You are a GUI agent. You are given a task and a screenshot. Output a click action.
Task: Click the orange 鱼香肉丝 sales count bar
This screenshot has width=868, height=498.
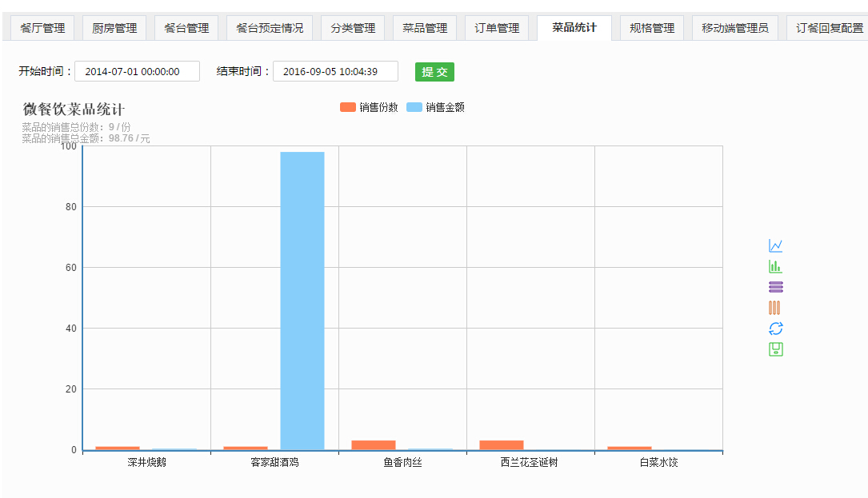[374, 445]
